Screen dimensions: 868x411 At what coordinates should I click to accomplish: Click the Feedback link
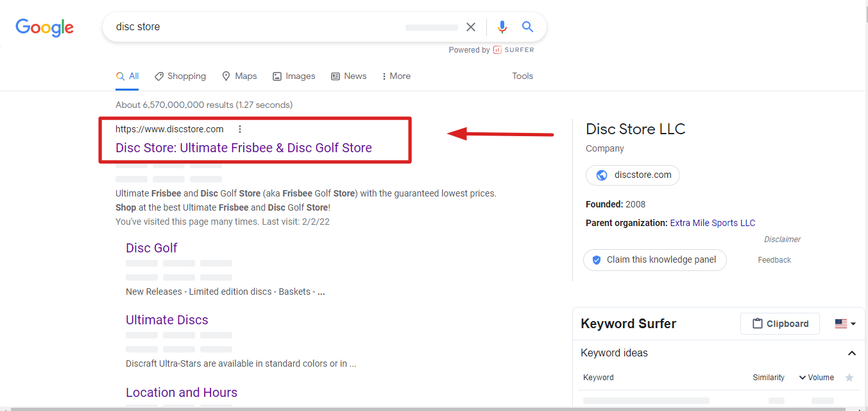point(774,260)
